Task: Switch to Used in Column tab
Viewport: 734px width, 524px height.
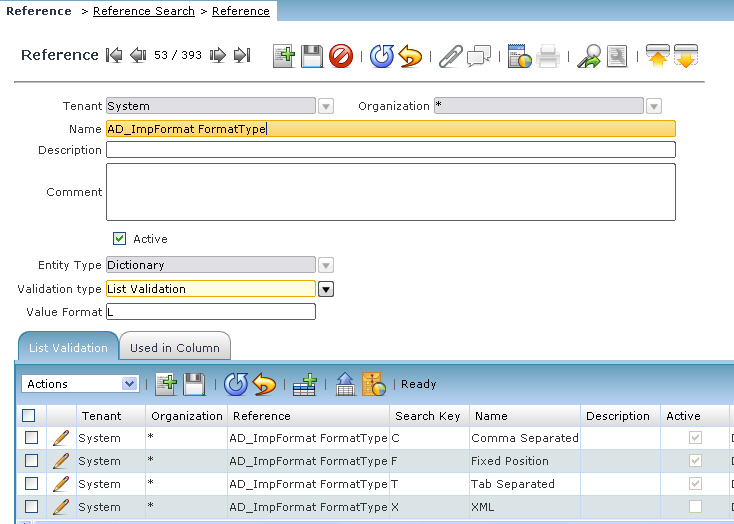Action: coord(175,348)
